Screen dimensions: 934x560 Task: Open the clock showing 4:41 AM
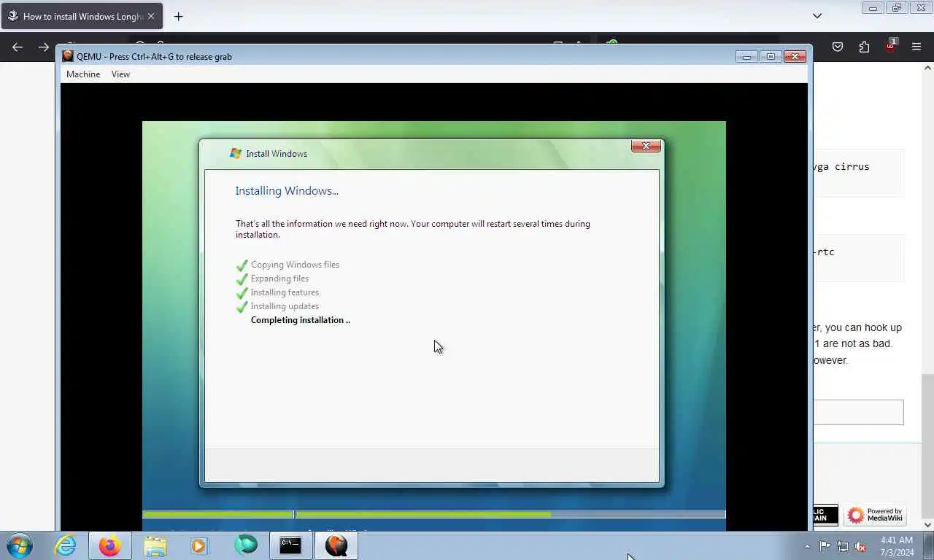click(x=897, y=546)
